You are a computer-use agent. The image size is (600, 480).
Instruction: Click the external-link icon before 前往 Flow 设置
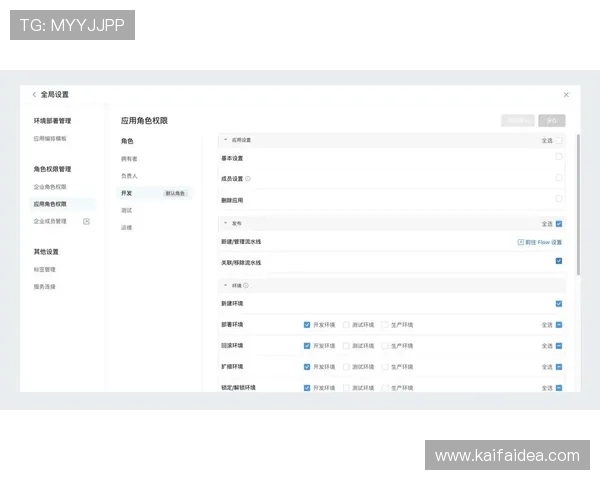[520, 242]
